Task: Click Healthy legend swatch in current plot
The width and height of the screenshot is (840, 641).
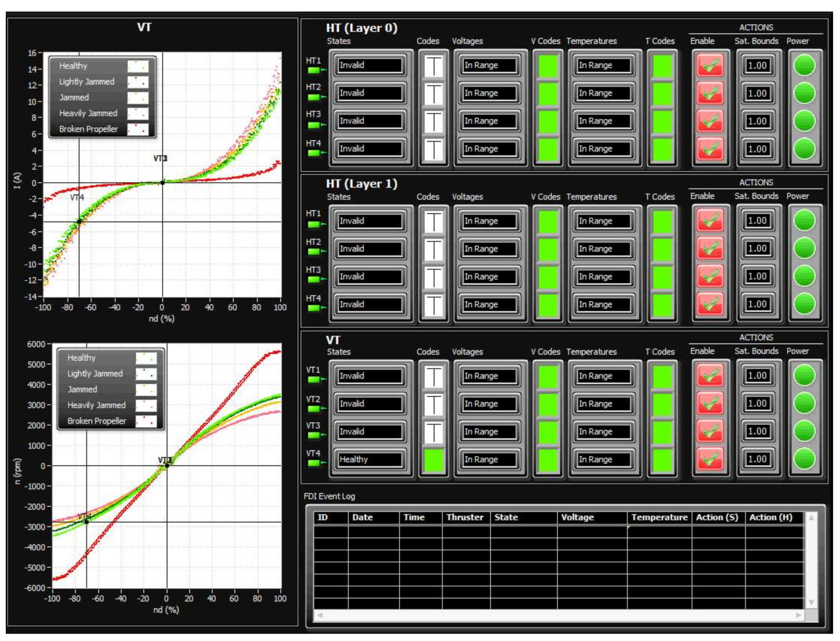Action: [x=138, y=66]
